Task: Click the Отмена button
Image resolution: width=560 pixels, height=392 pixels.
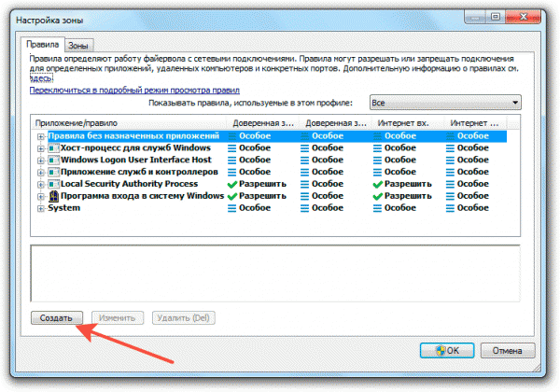Action: point(508,351)
